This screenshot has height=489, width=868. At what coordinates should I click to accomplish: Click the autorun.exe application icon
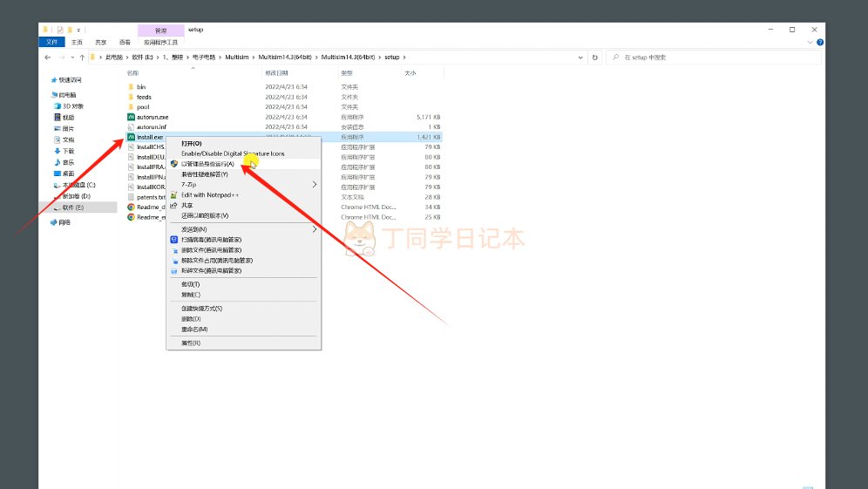[130, 117]
